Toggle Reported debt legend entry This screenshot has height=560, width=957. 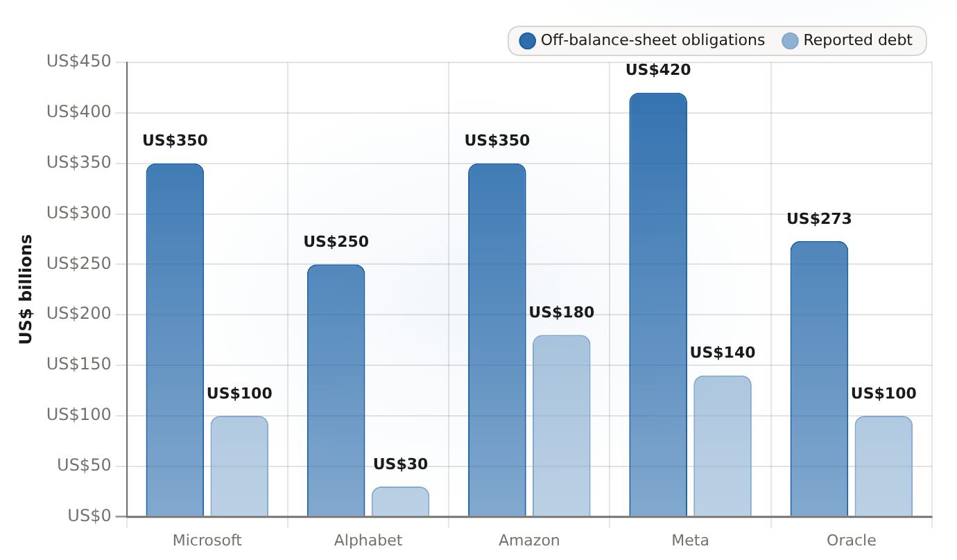pos(847,41)
